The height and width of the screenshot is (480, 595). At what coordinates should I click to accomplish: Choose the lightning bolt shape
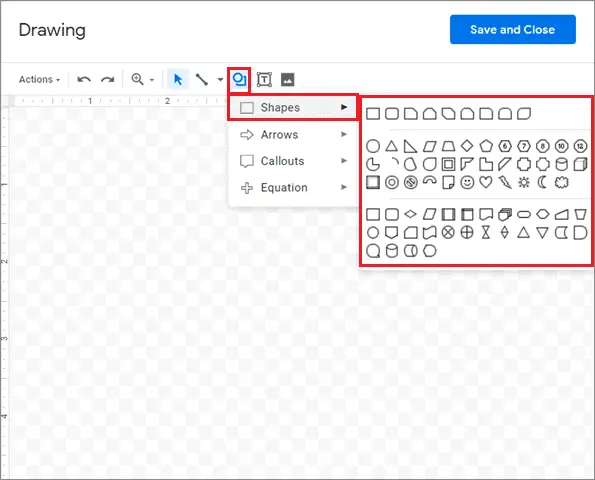pos(505,183)
